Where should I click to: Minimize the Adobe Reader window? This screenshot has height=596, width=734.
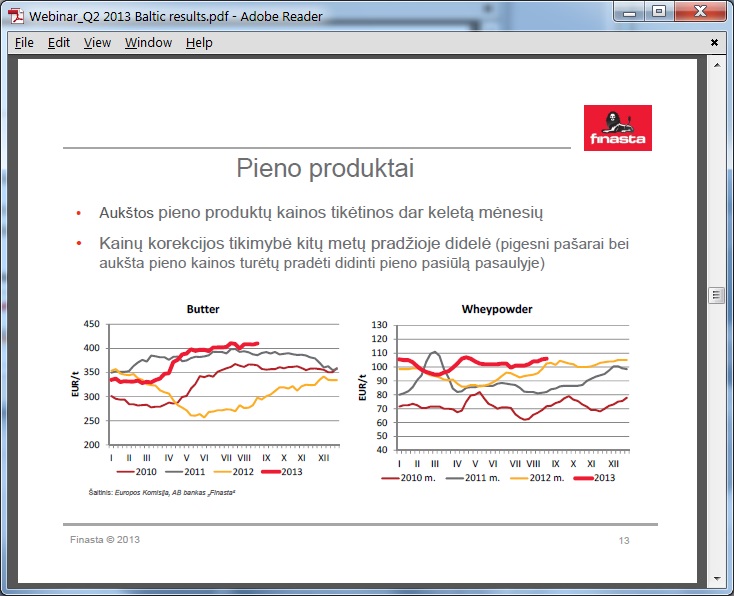click(x=629, y=11)
